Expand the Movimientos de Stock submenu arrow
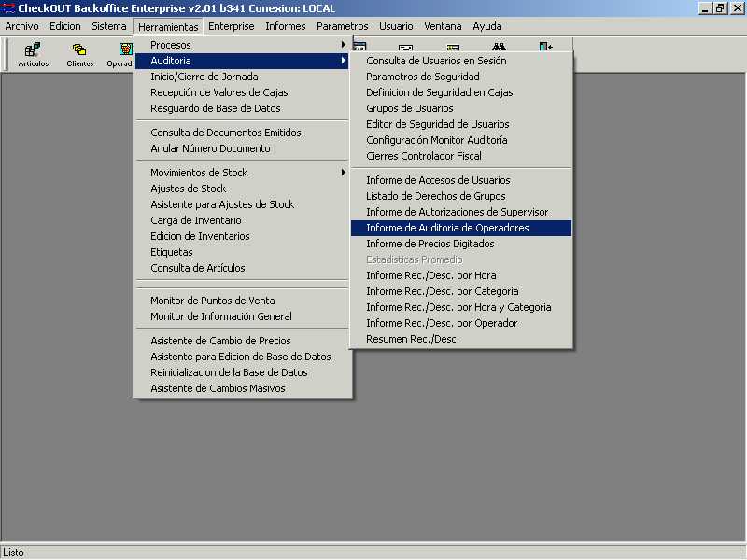 click(x=343, y=173)
